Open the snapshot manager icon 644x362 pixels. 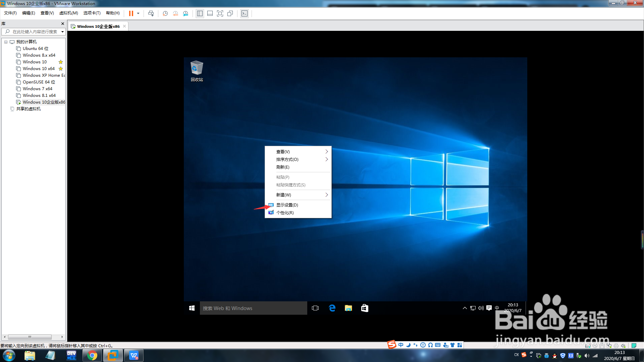(185, 13)
